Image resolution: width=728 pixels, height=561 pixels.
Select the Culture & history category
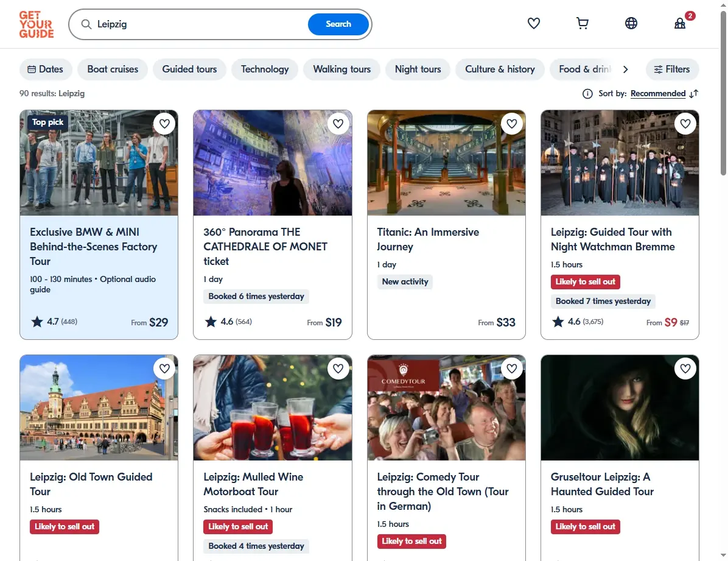click(x=500, y=69)
